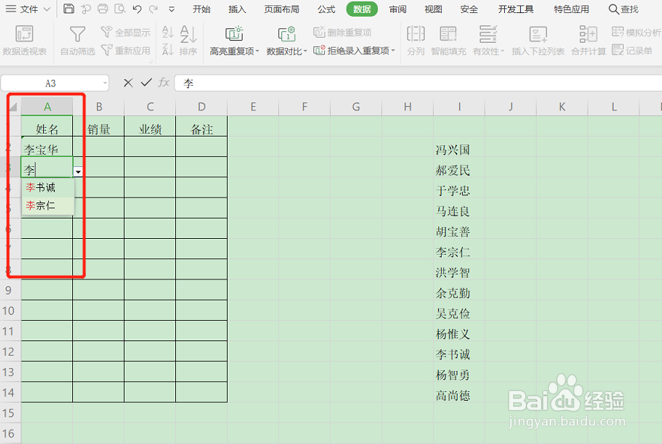Click 记录单 in ribbon
662x444 pixels.
(632, 50)
